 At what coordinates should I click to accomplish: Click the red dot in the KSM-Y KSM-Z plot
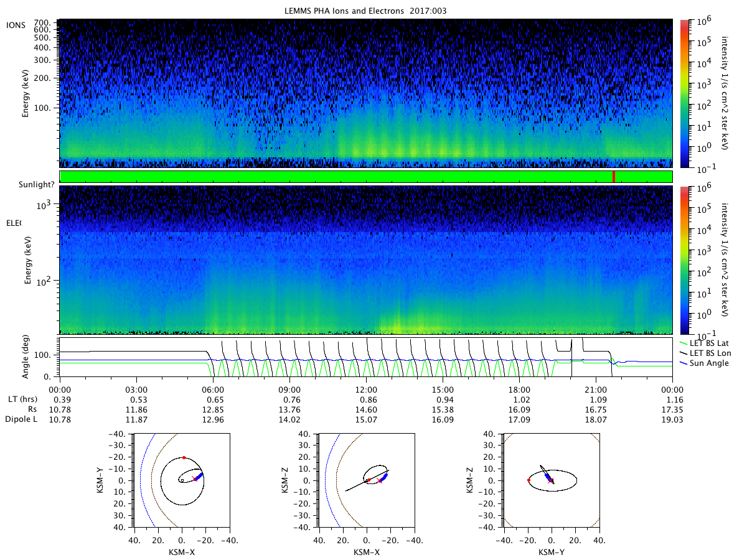coord(529,480)
